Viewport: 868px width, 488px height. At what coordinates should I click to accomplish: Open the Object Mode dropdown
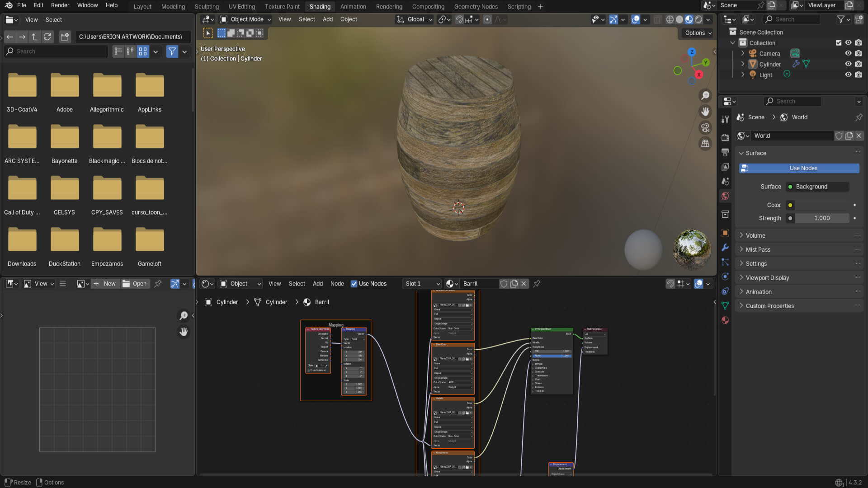[246, 19]
